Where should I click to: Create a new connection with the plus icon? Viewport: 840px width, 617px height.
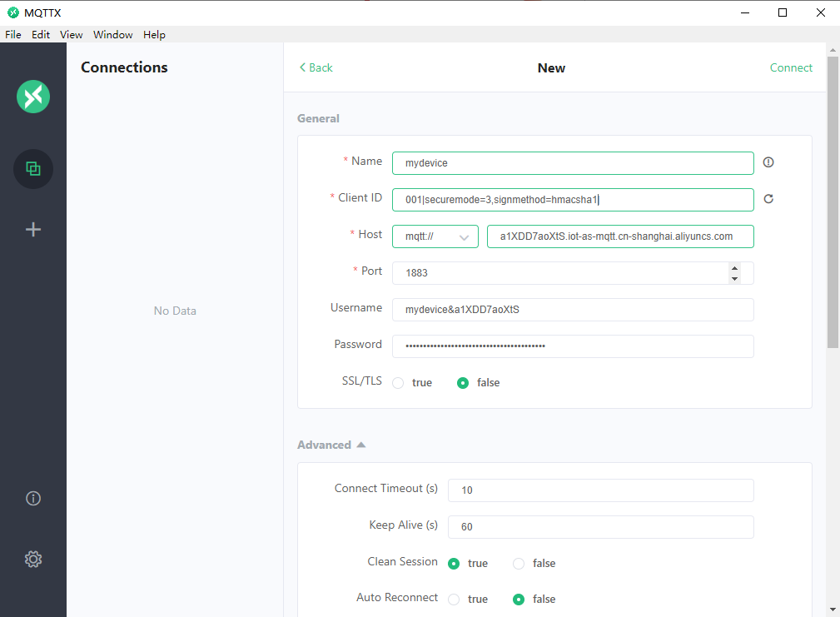[x=33, y=229]
